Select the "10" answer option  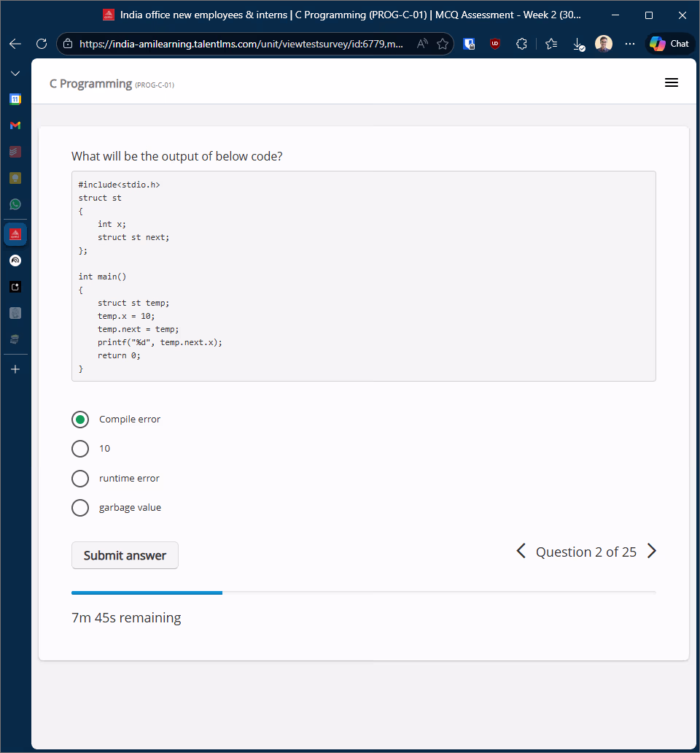[x=80, y=449]
